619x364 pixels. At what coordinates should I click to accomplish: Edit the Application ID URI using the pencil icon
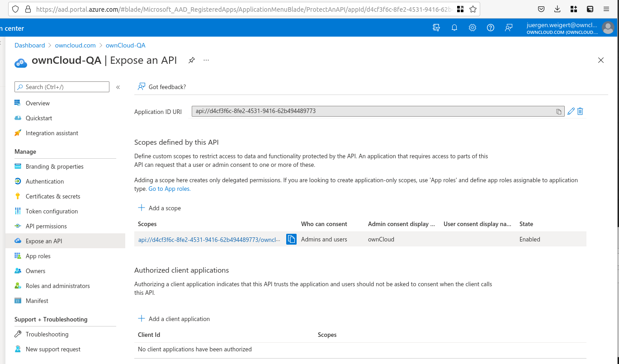point(571,111)
